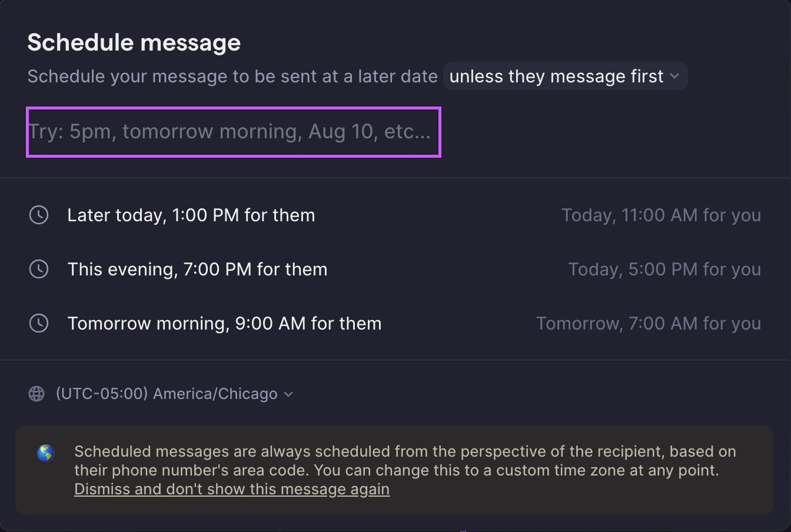791x532 pixels.
Task: Click the clock icon next to Tomorrow morning
Action: [38, 323]
